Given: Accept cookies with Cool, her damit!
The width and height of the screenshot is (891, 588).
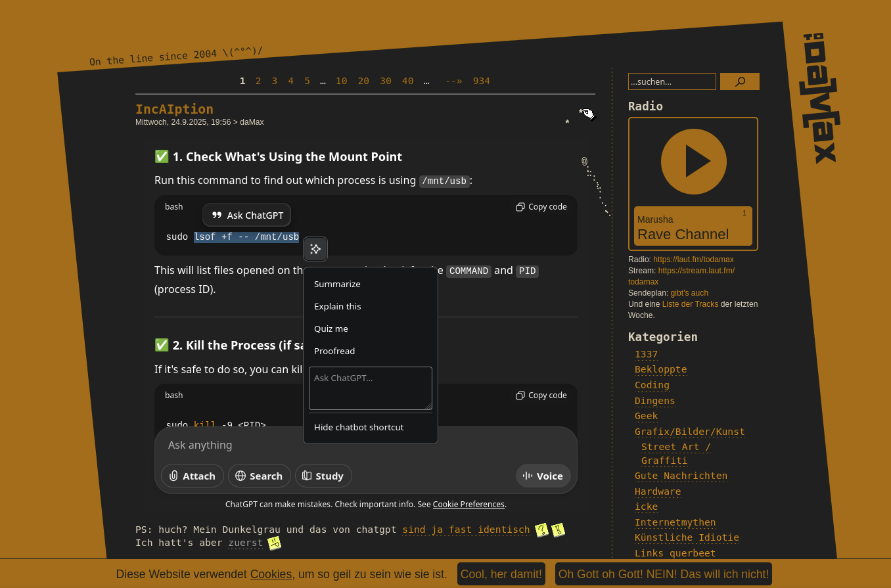Looking at the screenshot, I should coord(501,574).
